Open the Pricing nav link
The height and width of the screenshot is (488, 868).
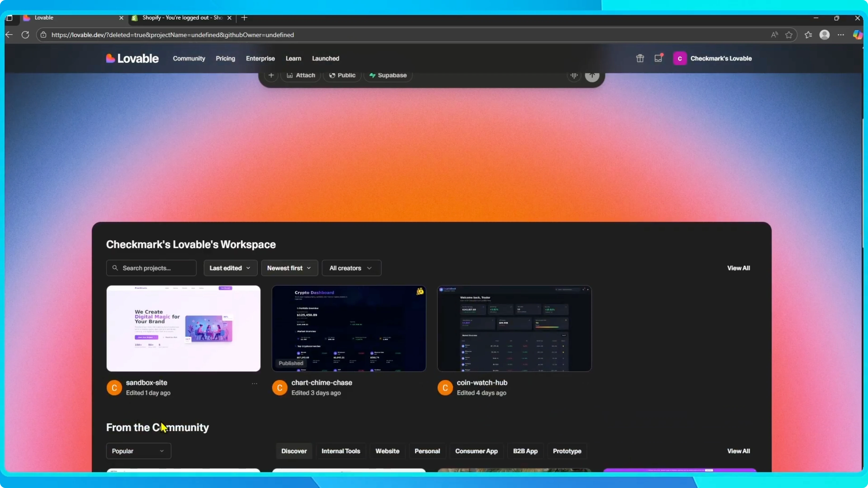click(225, 58)
